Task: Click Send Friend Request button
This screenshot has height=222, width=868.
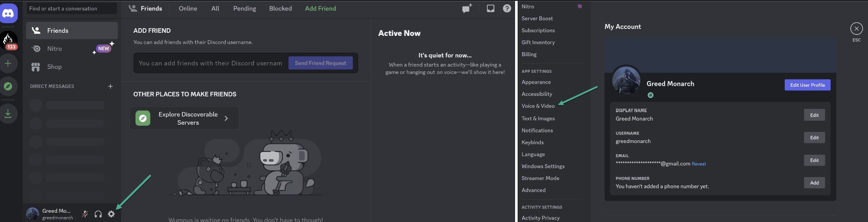Action: point(321,63)
